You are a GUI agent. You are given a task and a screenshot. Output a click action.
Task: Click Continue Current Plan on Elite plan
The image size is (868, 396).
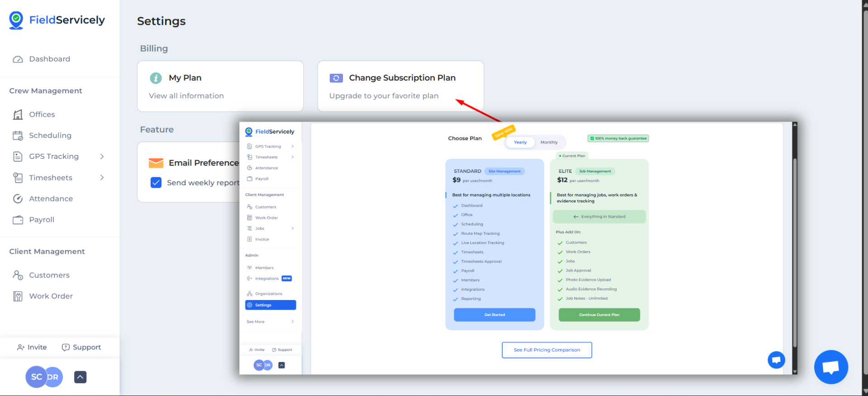point(599,315)
